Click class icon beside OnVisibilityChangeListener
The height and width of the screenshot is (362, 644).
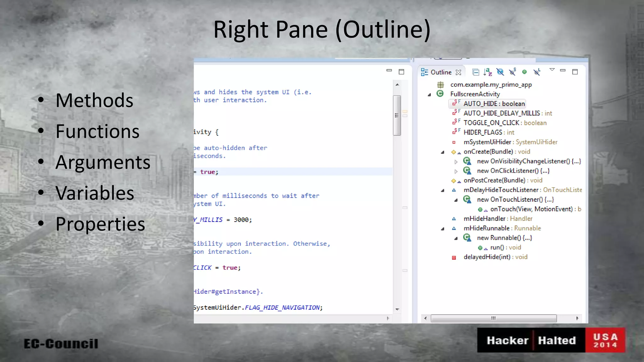467,161
